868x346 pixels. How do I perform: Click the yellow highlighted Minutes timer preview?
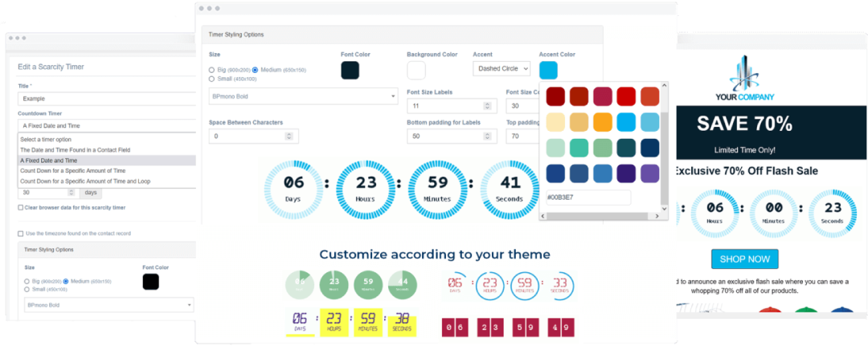coord(368,322)
